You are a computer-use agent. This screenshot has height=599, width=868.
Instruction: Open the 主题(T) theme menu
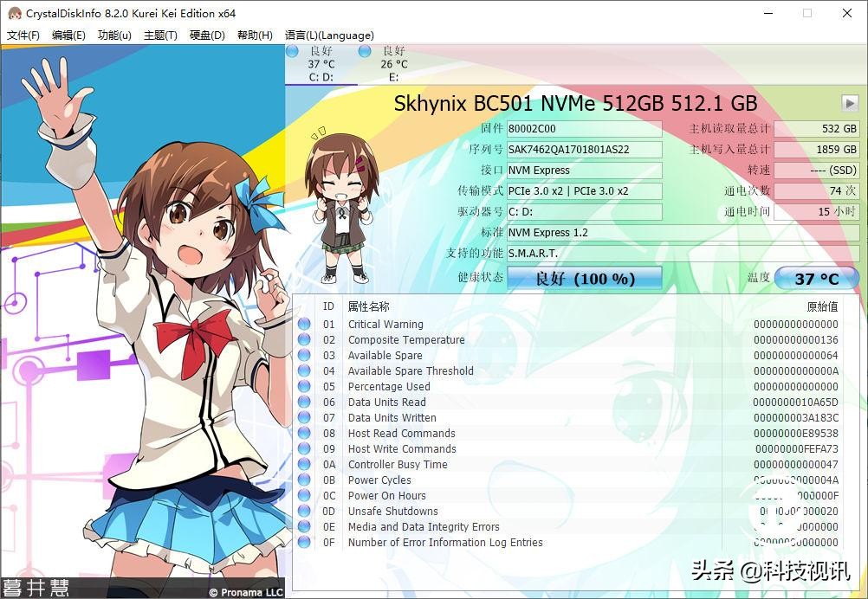[161, 35]
